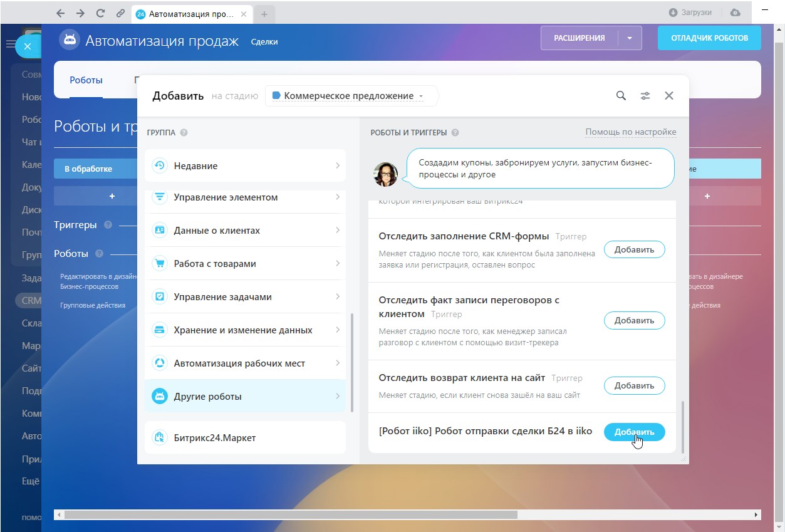Click help icon next to Триггеры heading
Image resolution: width=785 pixels, height=532 pixels.
click(x=108, y=224)
